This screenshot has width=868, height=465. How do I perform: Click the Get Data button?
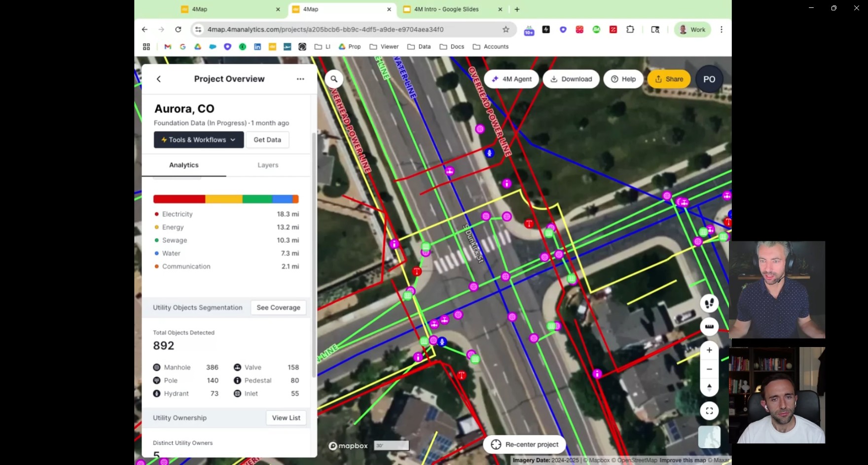click(x=267, y=140)
